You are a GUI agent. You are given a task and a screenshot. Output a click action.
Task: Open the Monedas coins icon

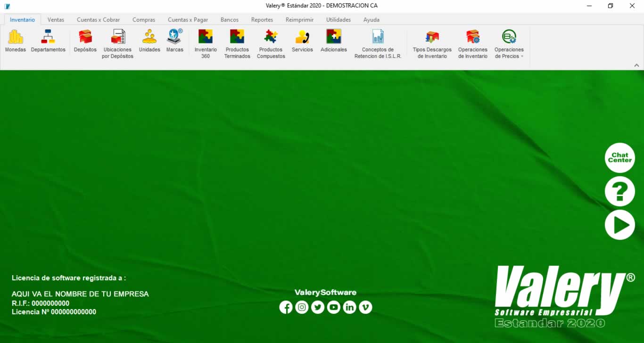[16, 38]
